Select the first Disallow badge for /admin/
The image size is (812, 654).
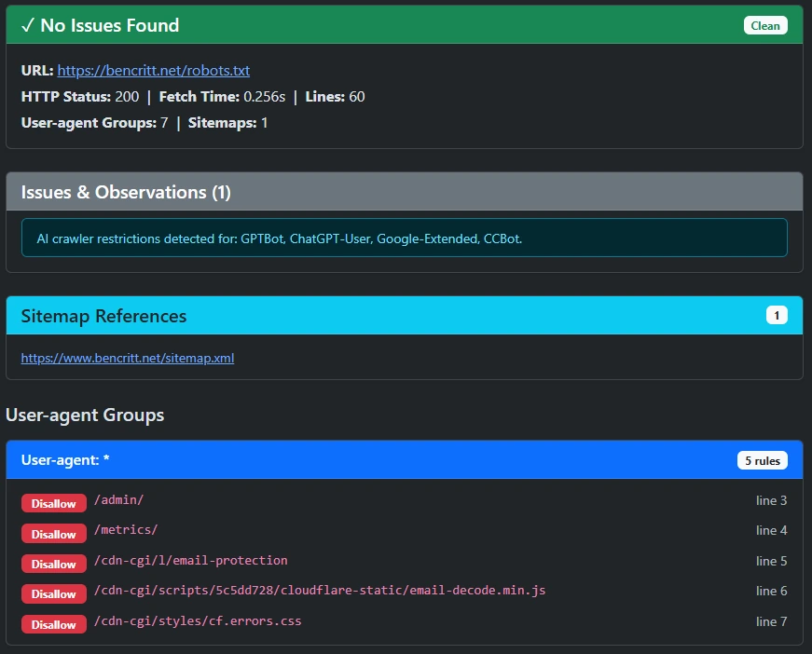point(53,503)
